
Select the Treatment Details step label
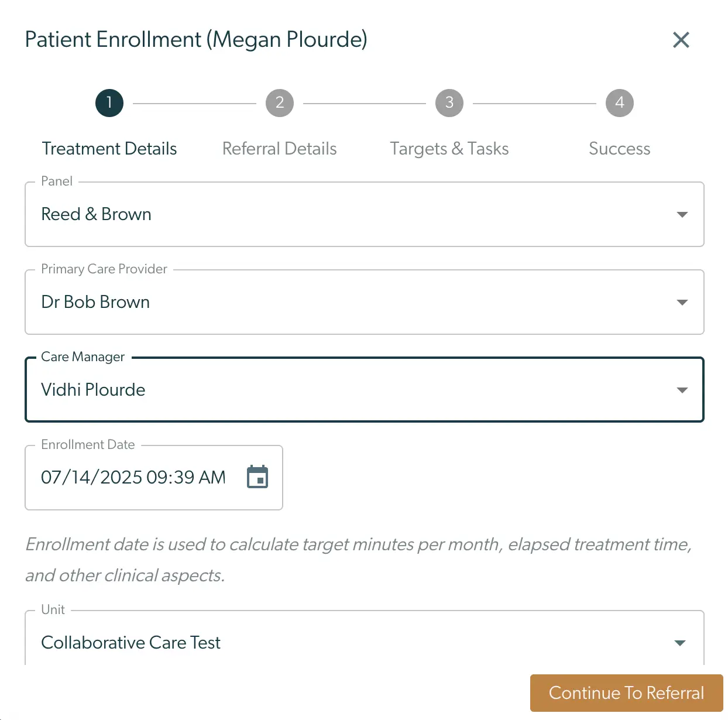tap(109, 148)
